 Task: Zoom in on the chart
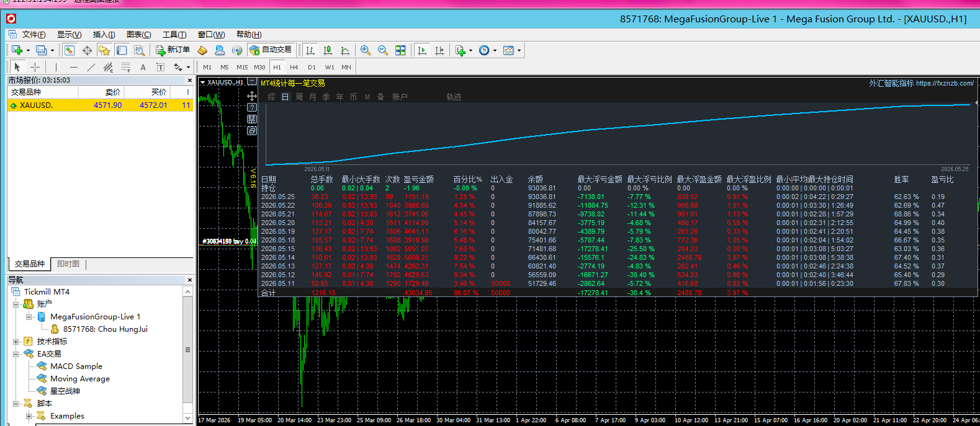[x=366, y=50]
